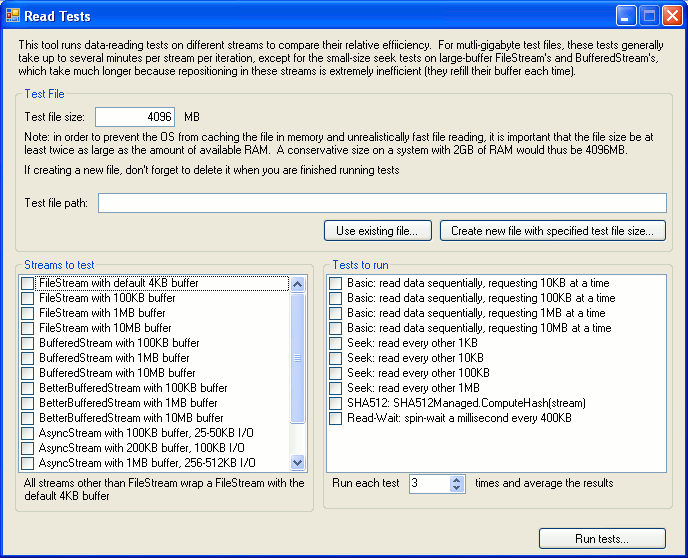Enable BufferedStream with 1MB buffer

[x=28, y=358]
